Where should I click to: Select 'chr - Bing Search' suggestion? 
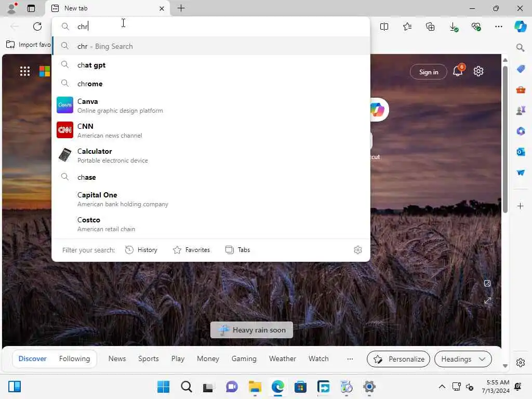pos(211,46)
